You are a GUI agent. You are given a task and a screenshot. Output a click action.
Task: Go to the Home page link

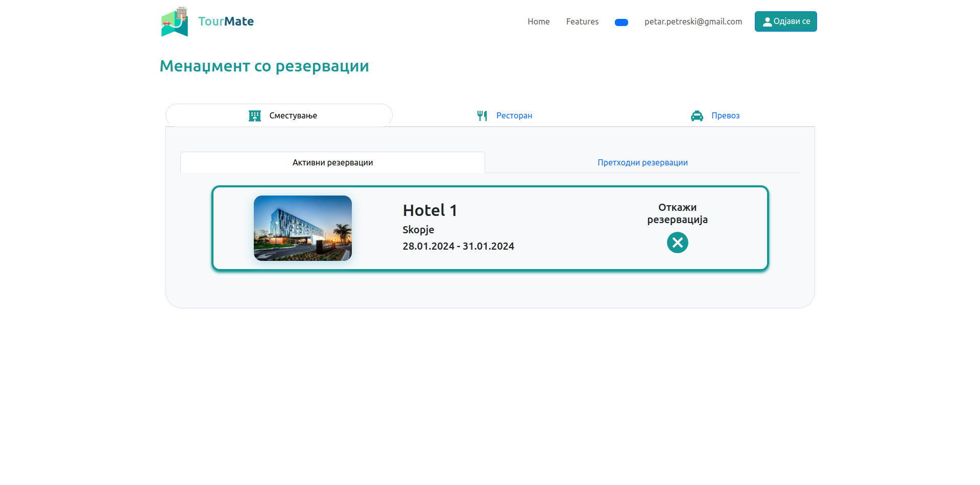pyautogui.click(x=538, y=21)
